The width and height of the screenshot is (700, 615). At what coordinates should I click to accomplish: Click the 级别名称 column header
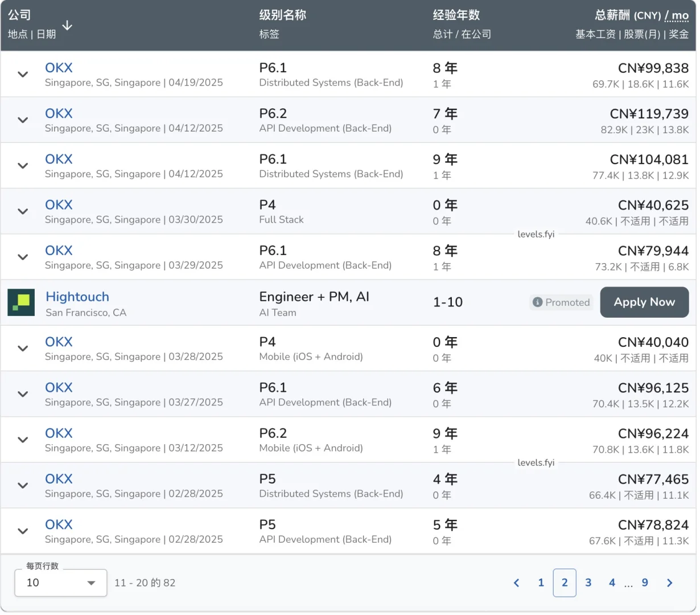pos(283,15)
